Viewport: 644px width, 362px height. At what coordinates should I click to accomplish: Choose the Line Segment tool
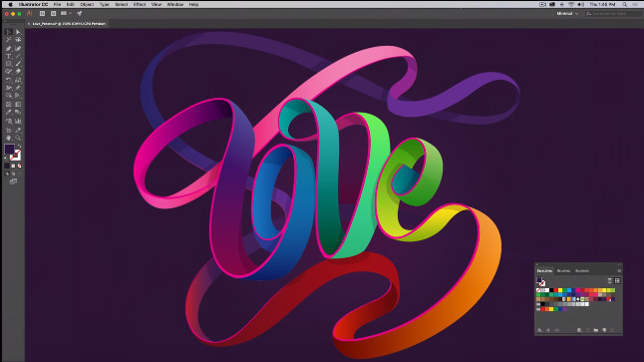tap(18, 56)
